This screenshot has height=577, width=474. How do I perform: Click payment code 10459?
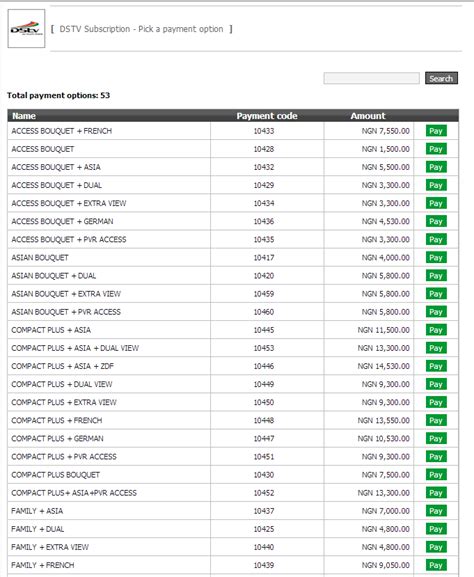(264, 294)
